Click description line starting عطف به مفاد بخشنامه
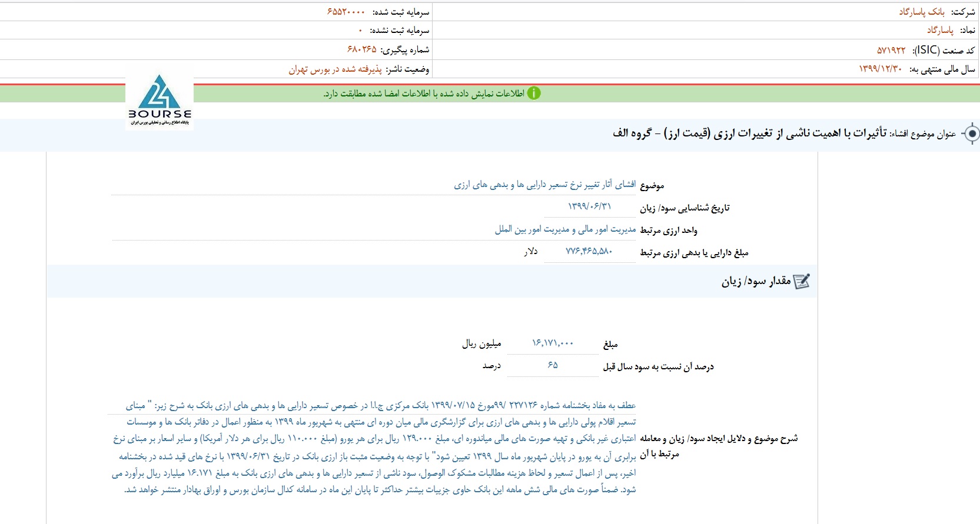This screenshot has width=980, height=524. [x=380, y=405]
